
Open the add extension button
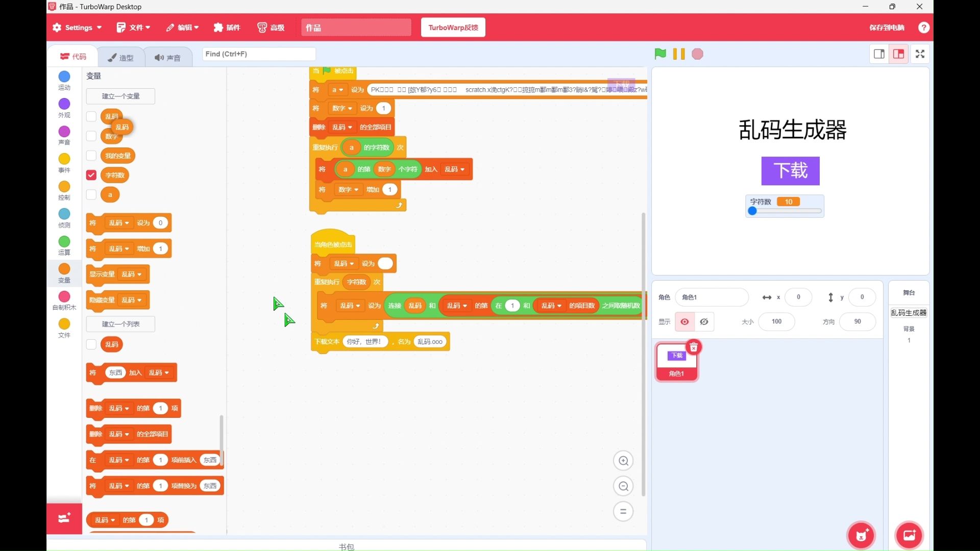pyautogui.click(x=64, y=518)
